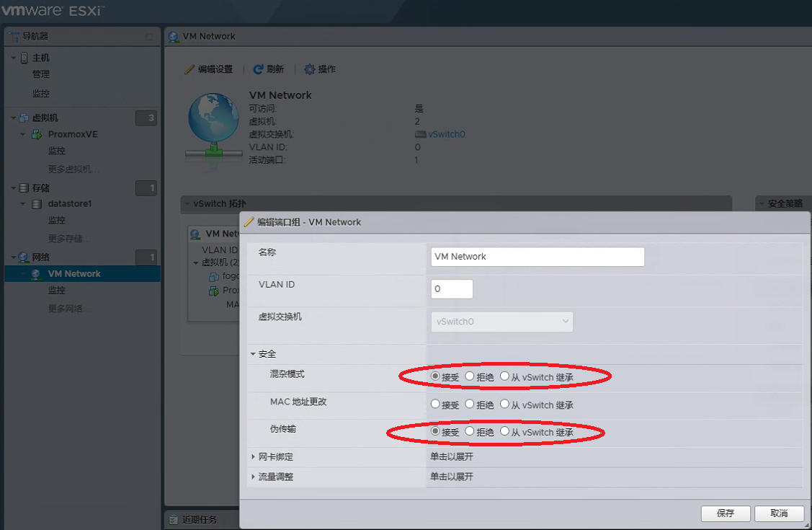The image size is (812, 530).
Task: Collapse the Storage (存储) tree node
Action: [x=14, y=188]
